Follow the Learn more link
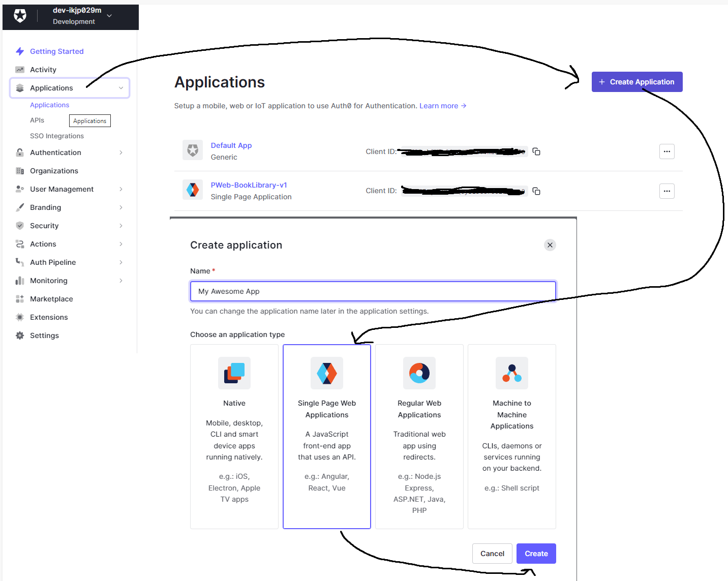Image resolution: width=728 pixels, height=581 pixels. tap(442, 106)
